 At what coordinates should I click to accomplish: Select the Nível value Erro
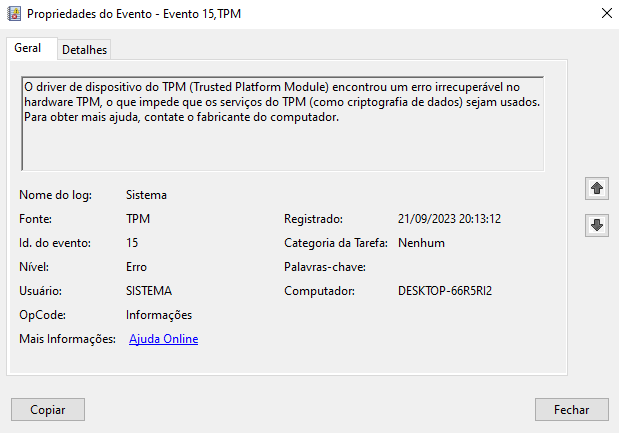pyautogui.click(x=136, y=267)
